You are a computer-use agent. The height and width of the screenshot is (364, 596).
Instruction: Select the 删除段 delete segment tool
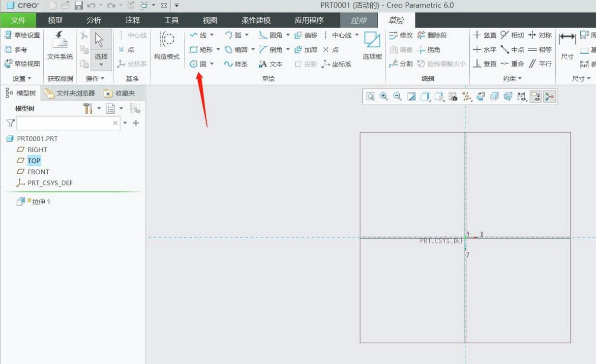(x=432, y=35)
